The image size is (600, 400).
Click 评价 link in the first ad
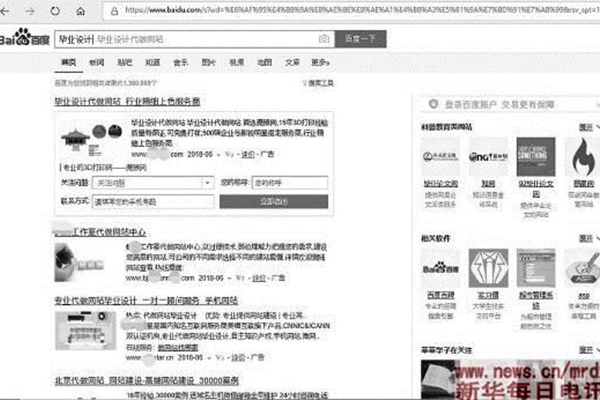(x=248, y=155)
